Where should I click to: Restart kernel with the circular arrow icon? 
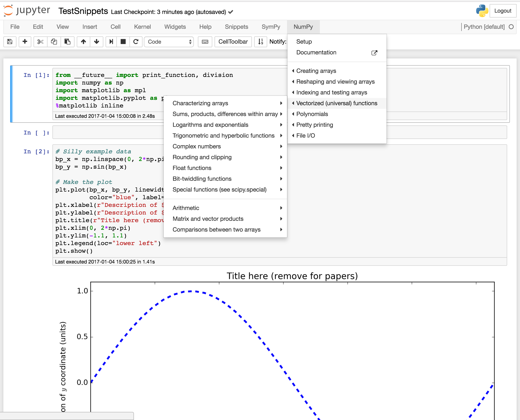tap(136, 42)
